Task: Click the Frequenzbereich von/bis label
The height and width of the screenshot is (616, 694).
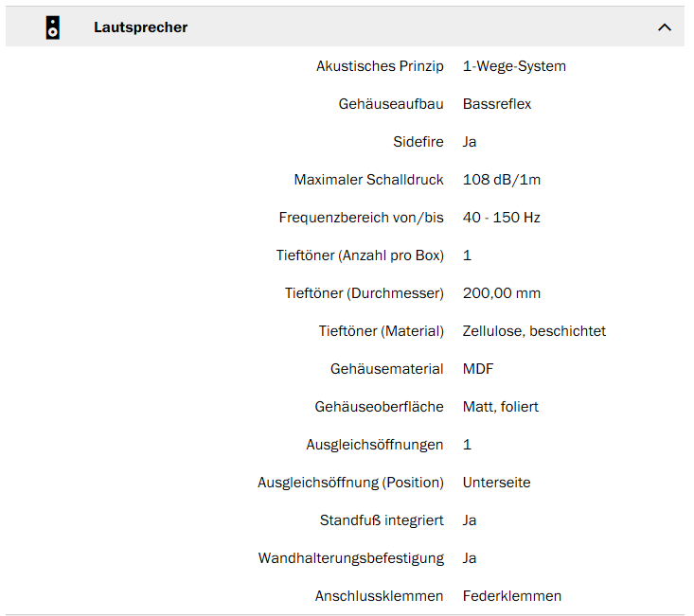Action: point(361,218)
